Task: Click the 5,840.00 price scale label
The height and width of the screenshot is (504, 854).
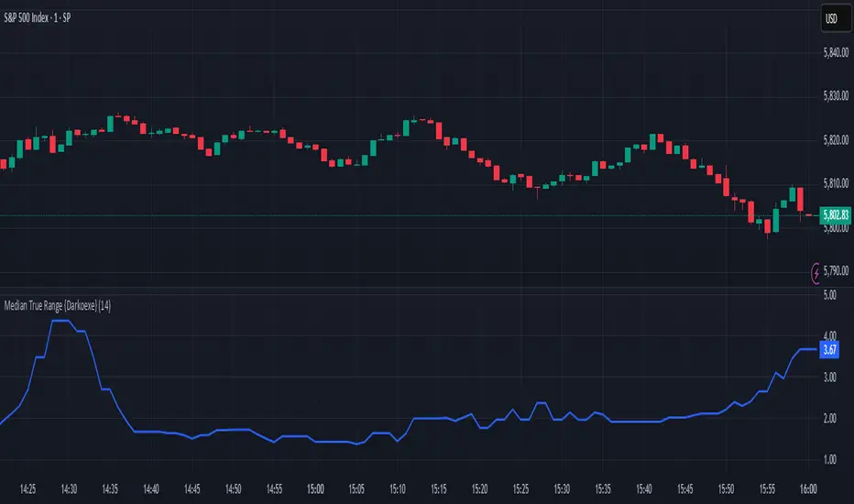Action: coord(836,53)
